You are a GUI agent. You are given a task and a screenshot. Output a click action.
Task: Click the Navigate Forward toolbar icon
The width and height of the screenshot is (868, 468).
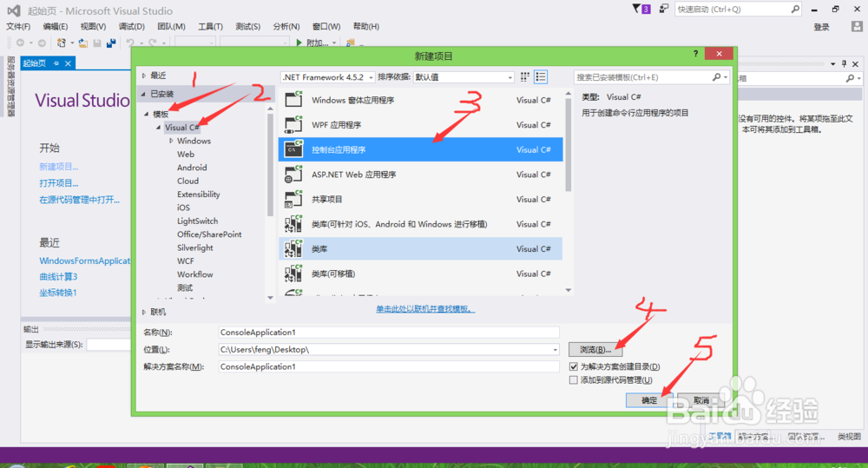tap(42, 43)
